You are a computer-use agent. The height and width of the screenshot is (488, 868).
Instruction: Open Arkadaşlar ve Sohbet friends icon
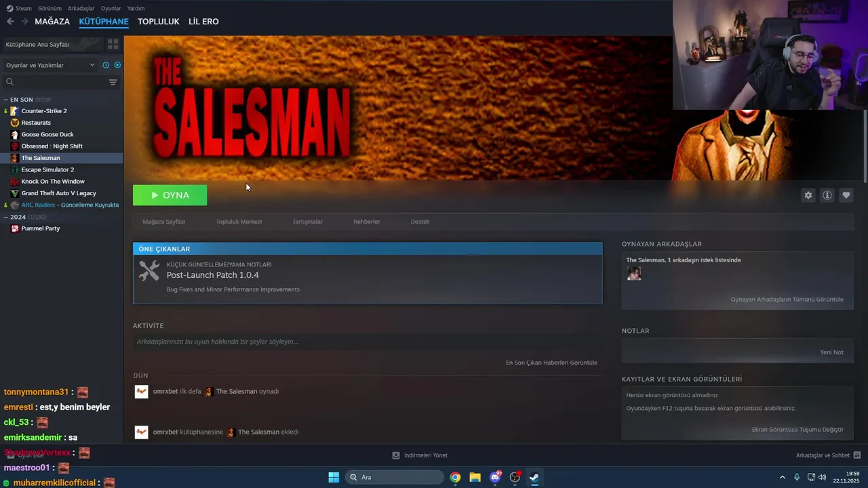pos(857,455)
